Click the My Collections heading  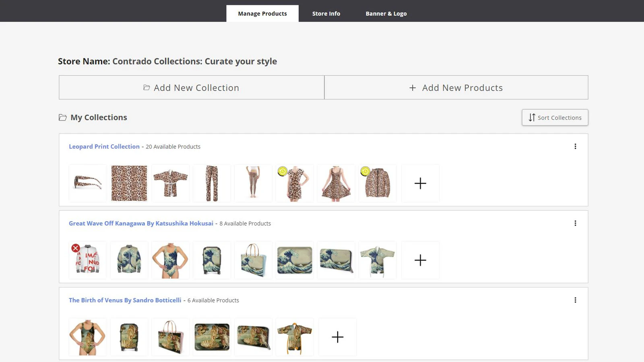pos(99,117)
